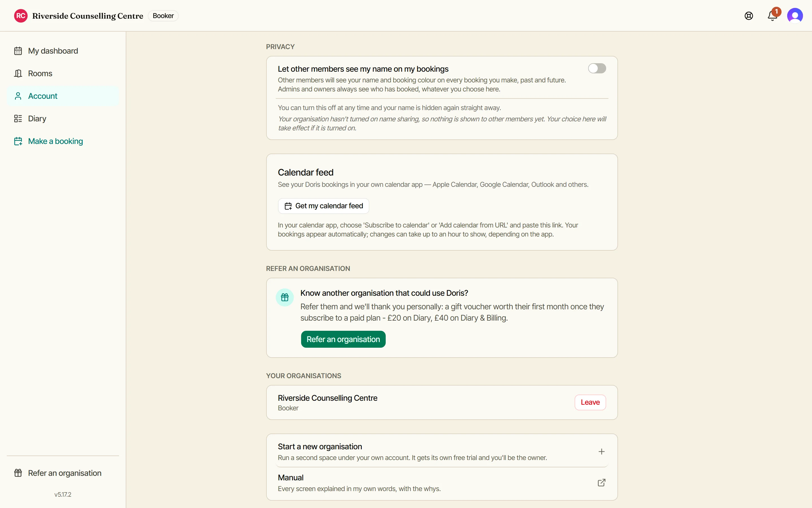Screen dimensions: 812x508
Task: Click the Account person icon
Action: pyautogui.click(x=18, y=96)
